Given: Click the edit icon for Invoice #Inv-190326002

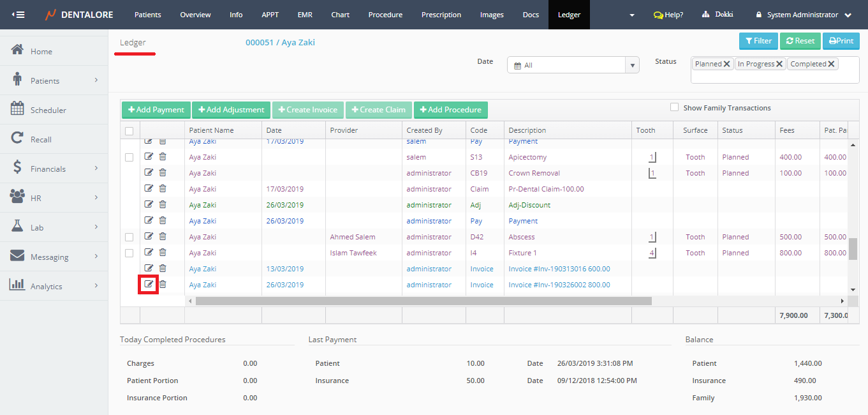Looking at the screenshot, I should click(149, 284).
